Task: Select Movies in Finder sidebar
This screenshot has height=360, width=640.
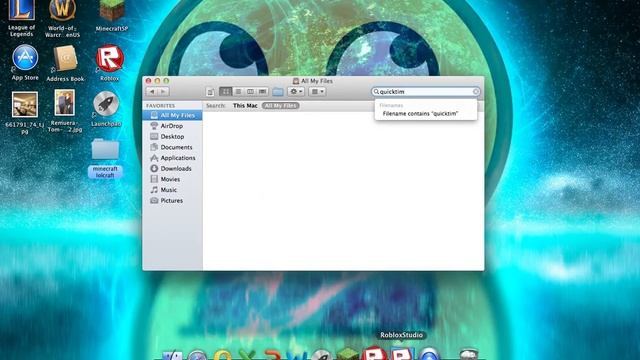Action: point(172,179)
